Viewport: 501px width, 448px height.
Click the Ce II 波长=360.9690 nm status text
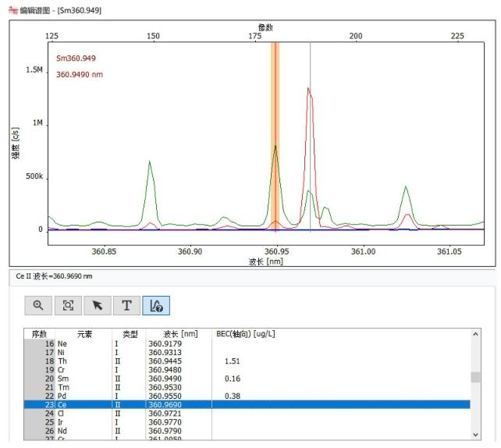(x=54, y=276)
